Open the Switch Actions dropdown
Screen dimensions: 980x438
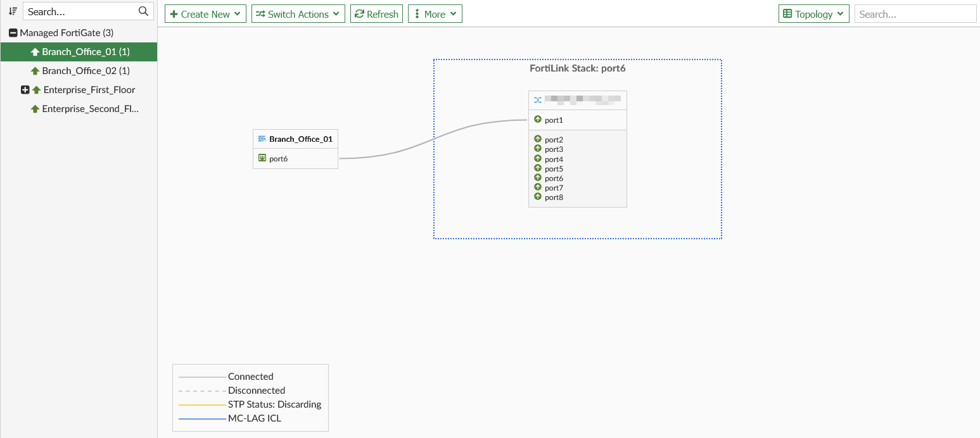(298, 14)
